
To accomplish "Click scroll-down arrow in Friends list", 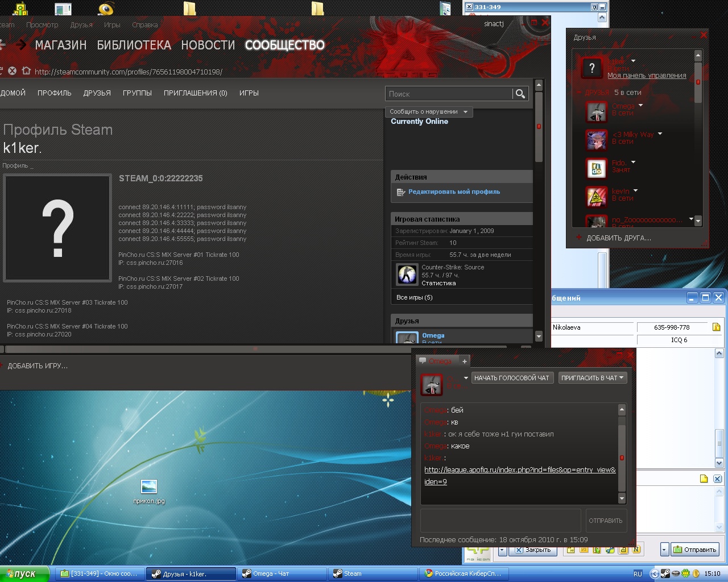I will click(698, 221).
